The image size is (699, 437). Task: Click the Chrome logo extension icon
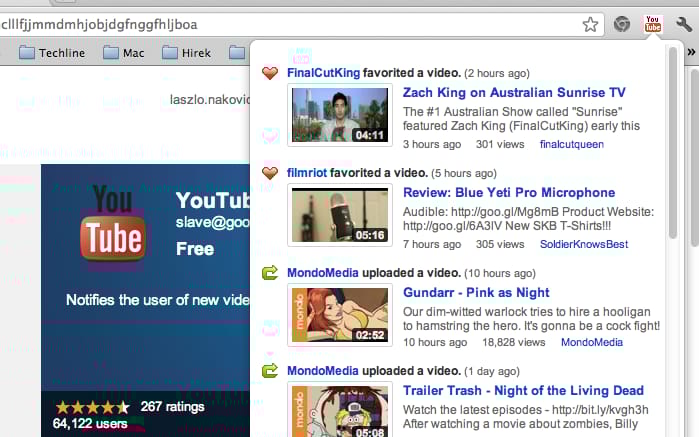tap(622, 24)
